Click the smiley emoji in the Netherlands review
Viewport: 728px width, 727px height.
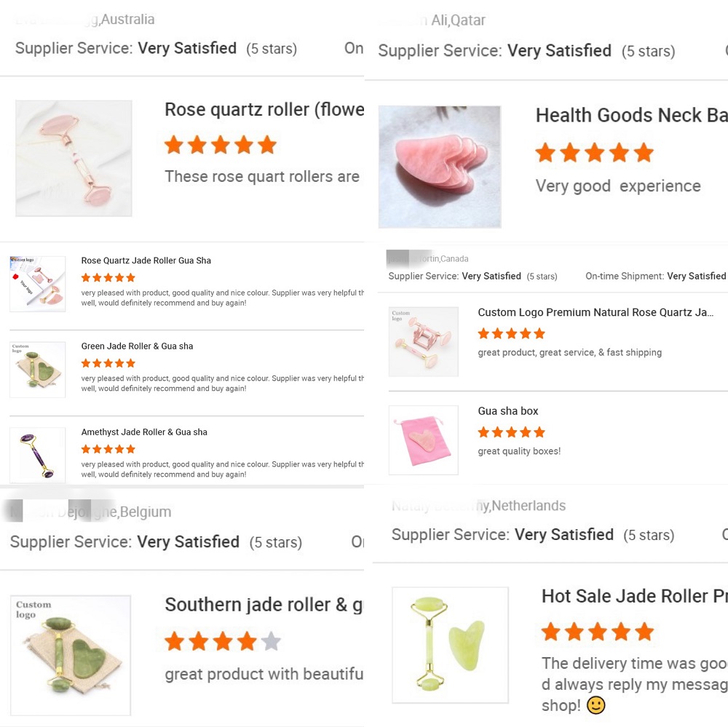[x=596, y=705]
